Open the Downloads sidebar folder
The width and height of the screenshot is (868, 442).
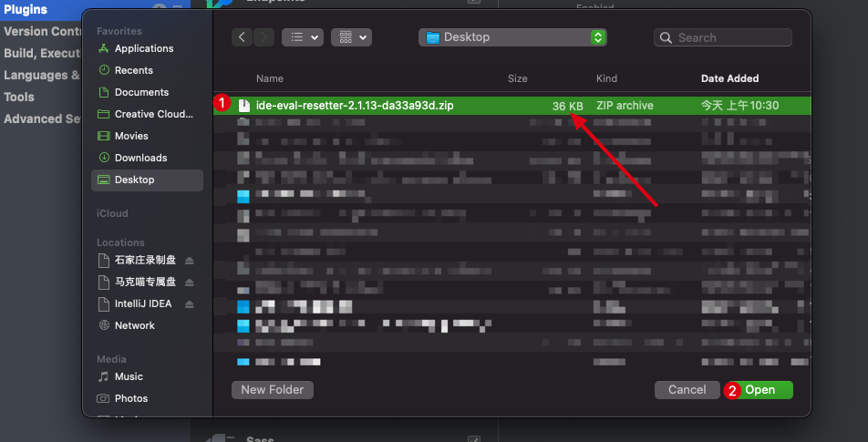click(140, 158)
